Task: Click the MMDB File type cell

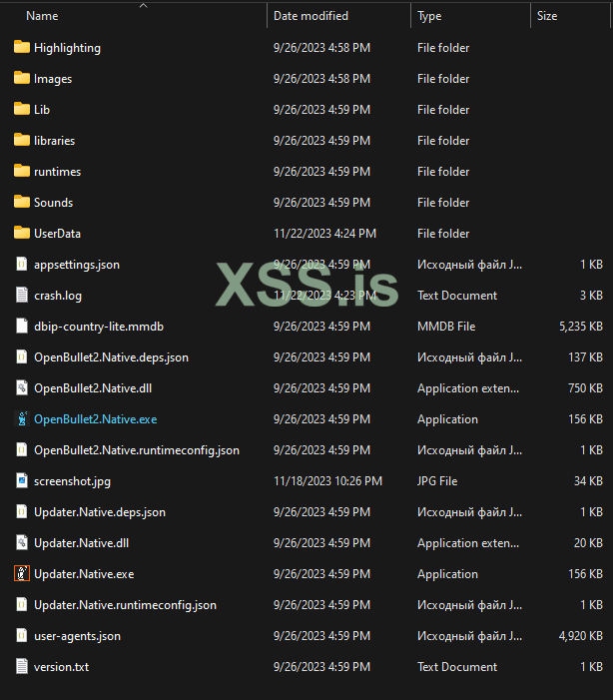Action: coord(446,327)
